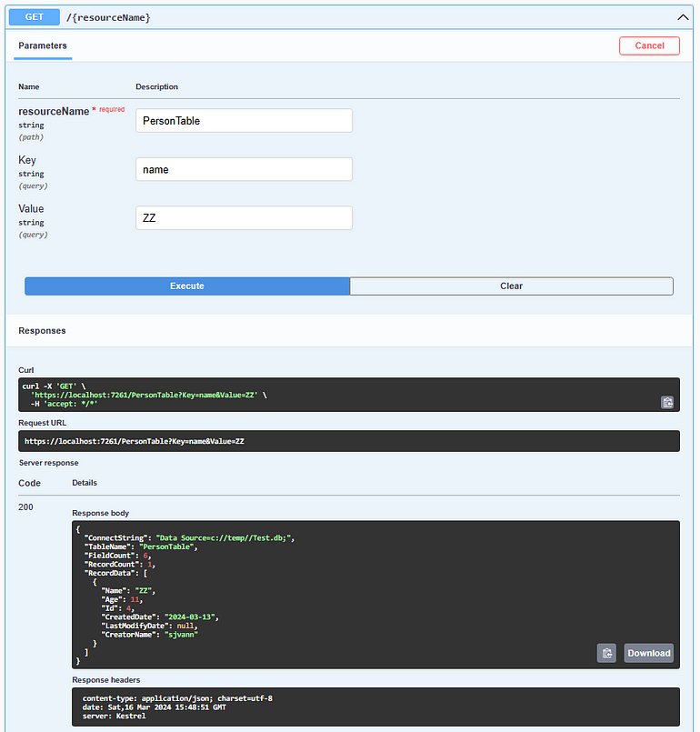
Task: Copy the curl command to clipboard
Action: coord(667,403)
